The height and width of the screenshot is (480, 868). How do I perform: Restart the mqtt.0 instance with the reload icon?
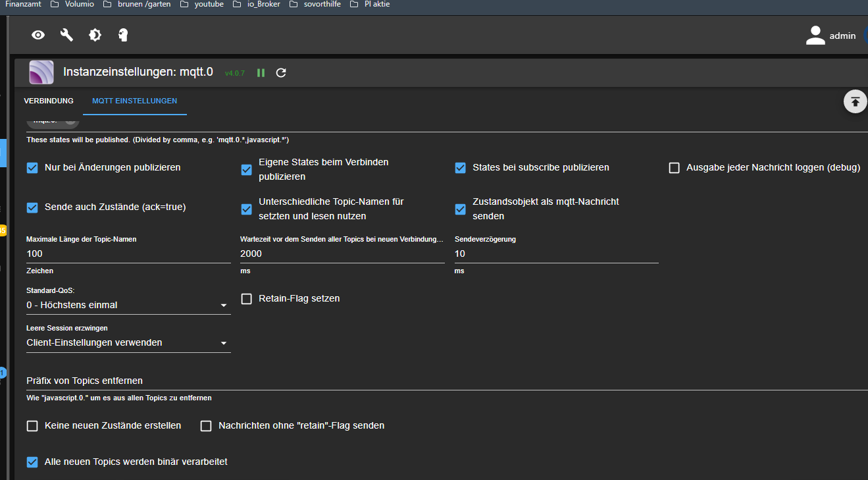[x=281, y=73]
